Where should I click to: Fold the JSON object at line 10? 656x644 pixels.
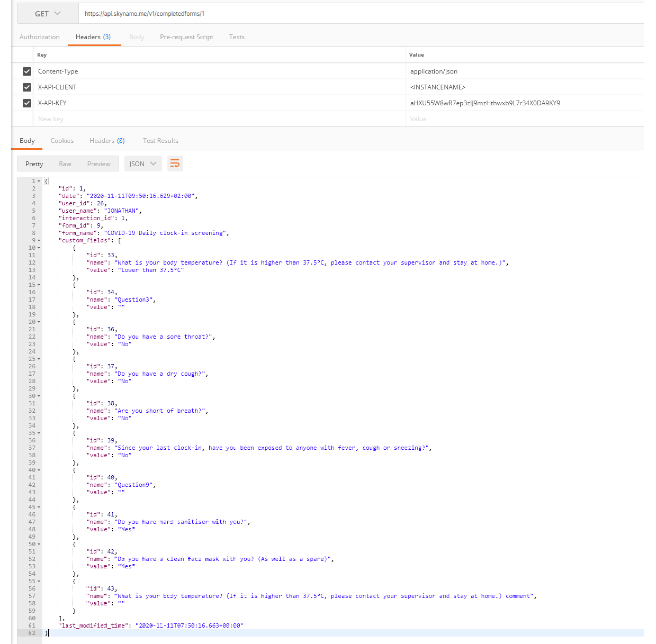39,248
